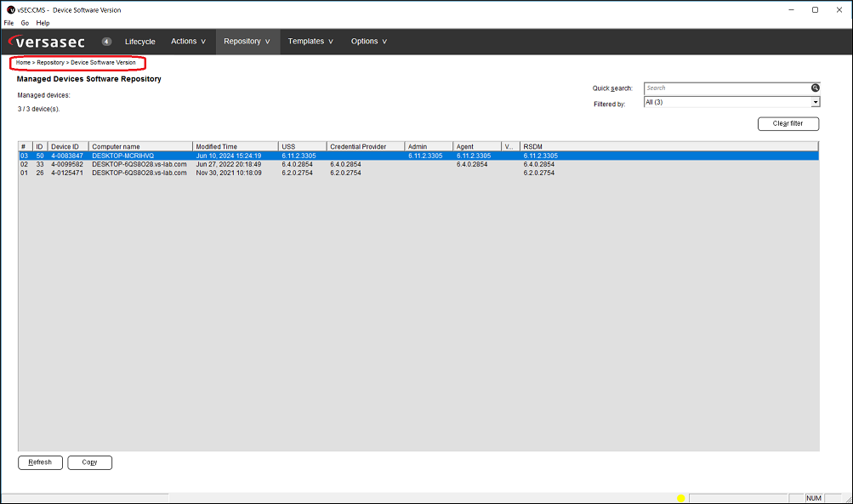Sort by the Device ID column header

point(68,147)
